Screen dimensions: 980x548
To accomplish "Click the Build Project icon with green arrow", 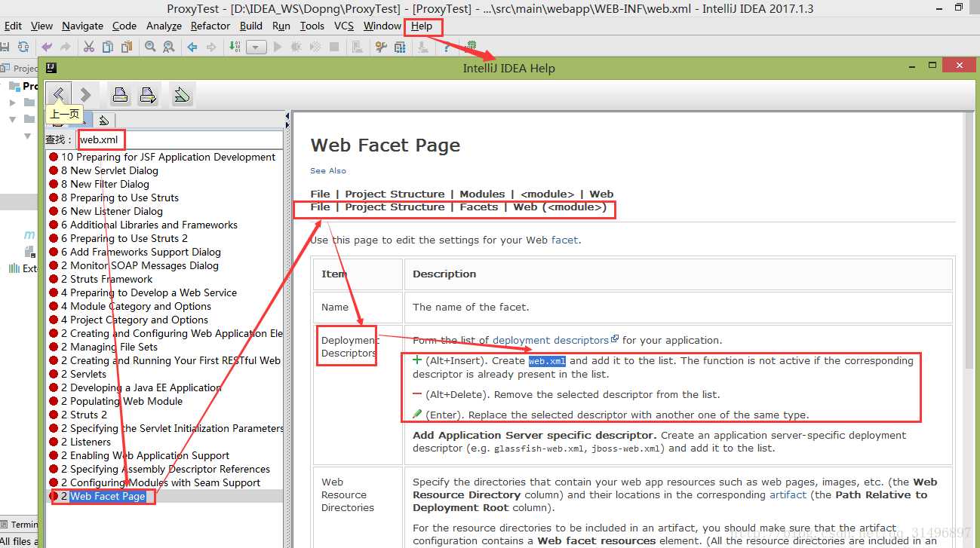I will point(235,47).
